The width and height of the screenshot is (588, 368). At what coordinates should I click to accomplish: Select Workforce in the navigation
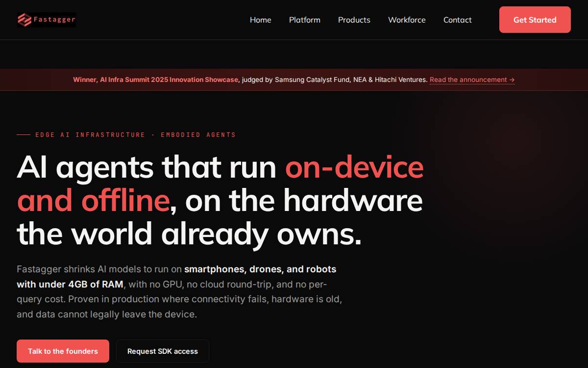[x=407, y=20]
